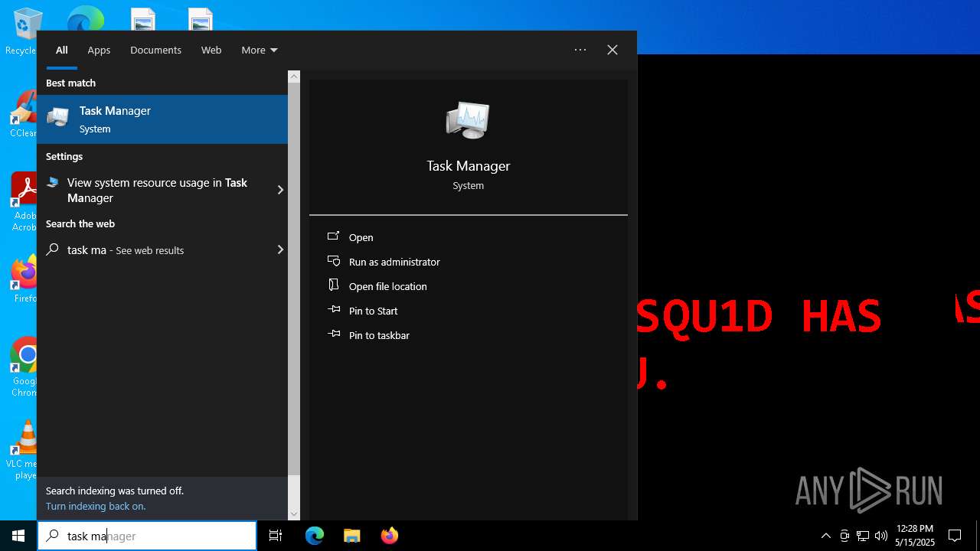Expand the task ma web results arrow
This screenshot has width=980, height=551.
coord(280,249)
